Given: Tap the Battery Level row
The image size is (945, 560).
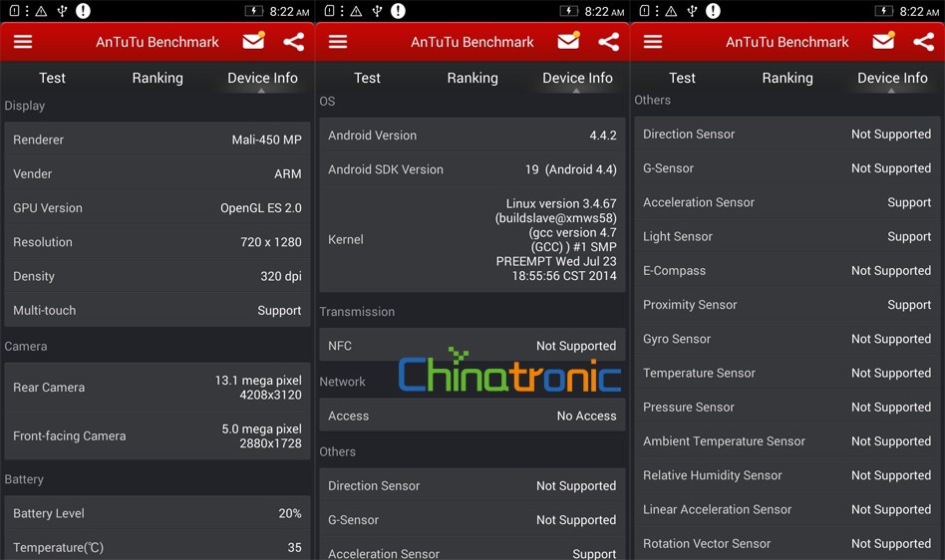Looking at the screenshot, I should (157, 513).
